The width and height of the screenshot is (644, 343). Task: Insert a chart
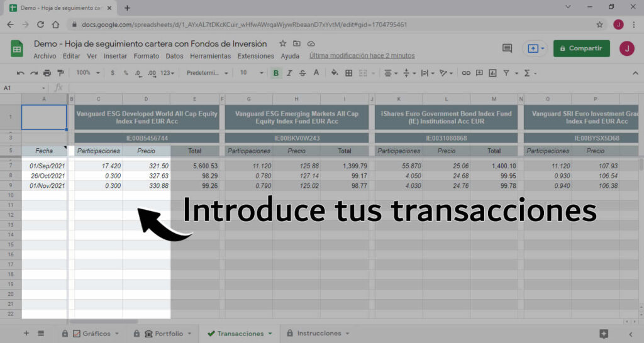click(492, 73)
